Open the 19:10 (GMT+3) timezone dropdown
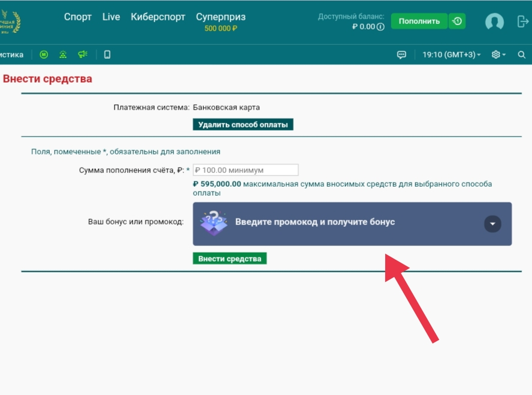Screen dimensions: 532x395 coord(451,54)
